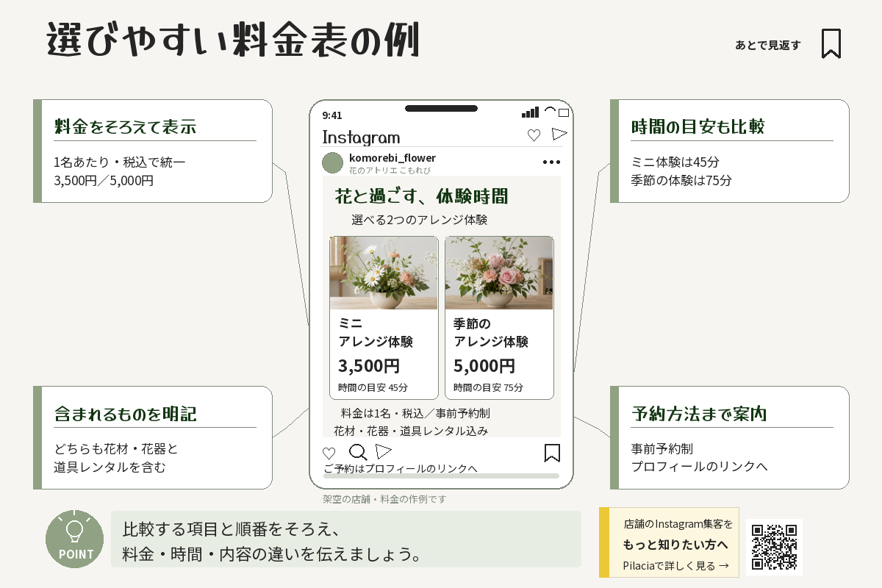Tap the 5,000円 price
882x588 pixels.
(484, 365)
